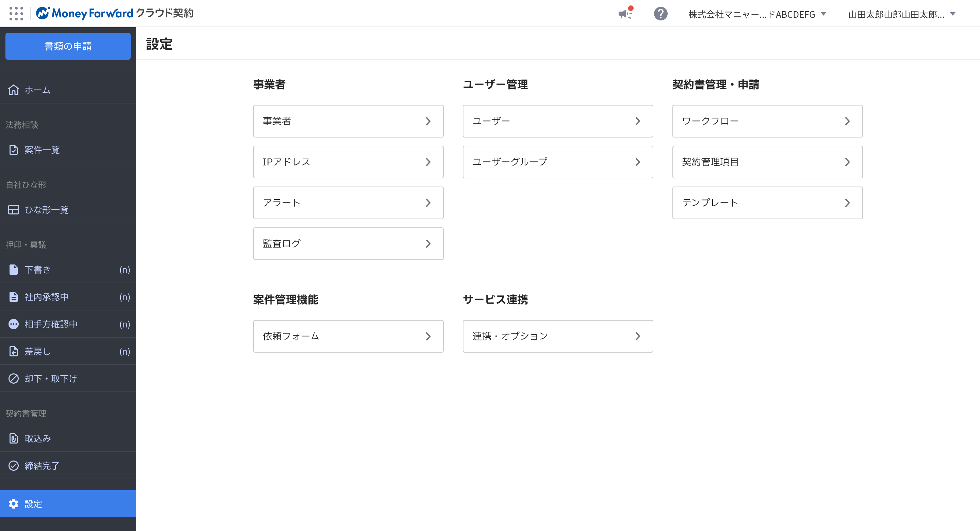Click the 差戻し return document icon
Screen dimensions: 980x531
(x=14, y=351)
